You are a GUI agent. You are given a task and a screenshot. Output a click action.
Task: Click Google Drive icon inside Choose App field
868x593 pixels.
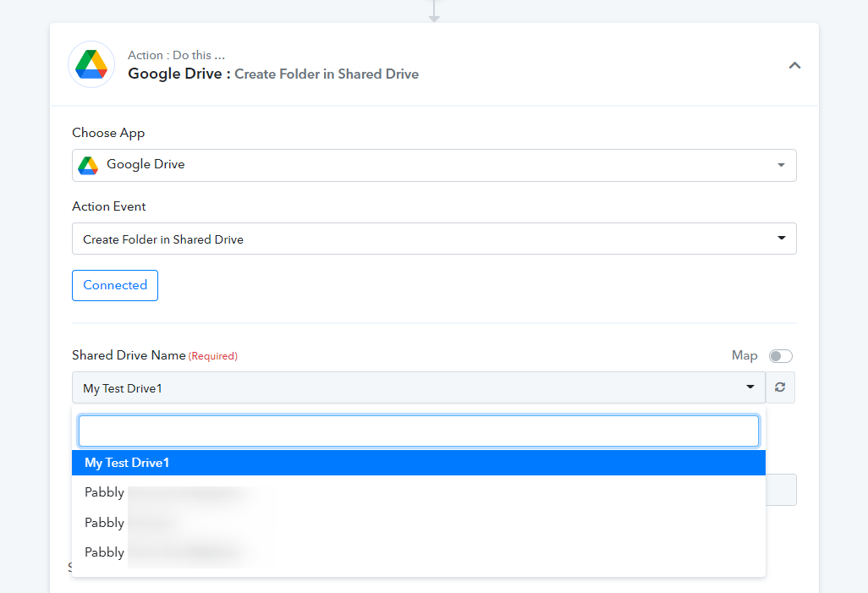tap(88, 165)
